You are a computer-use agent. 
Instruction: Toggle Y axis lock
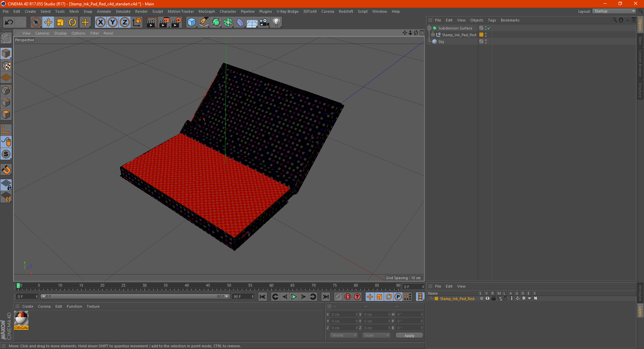click(x=113, y=22)
